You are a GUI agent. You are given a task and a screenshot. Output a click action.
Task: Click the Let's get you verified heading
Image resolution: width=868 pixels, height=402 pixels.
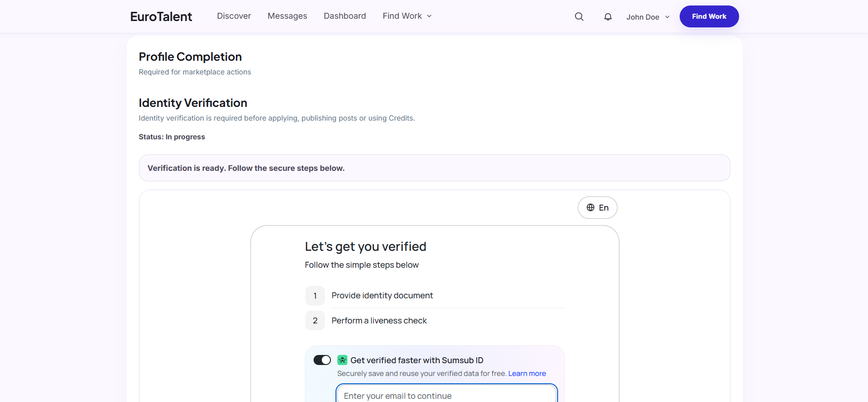(x=366, y=247)
